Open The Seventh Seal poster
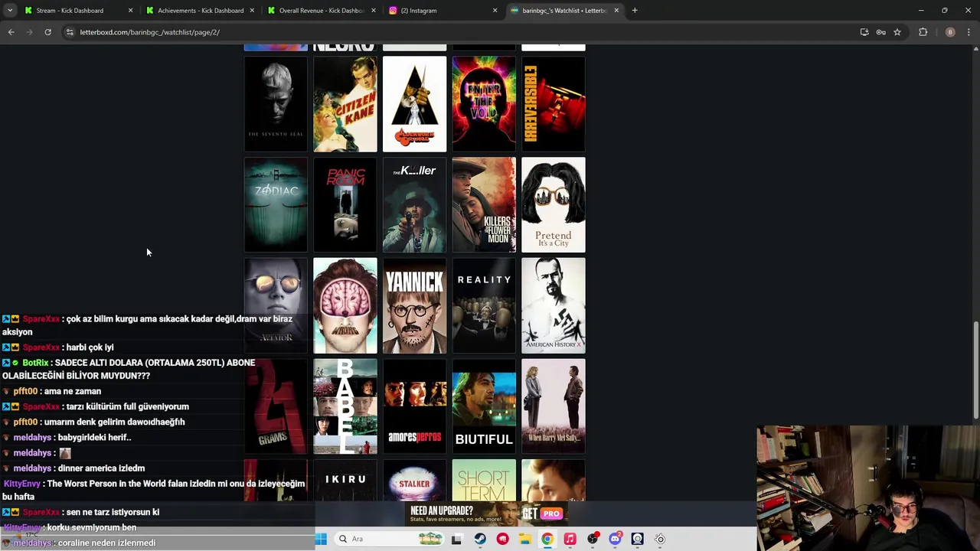The image size is (980, 551). pos(276,104)
